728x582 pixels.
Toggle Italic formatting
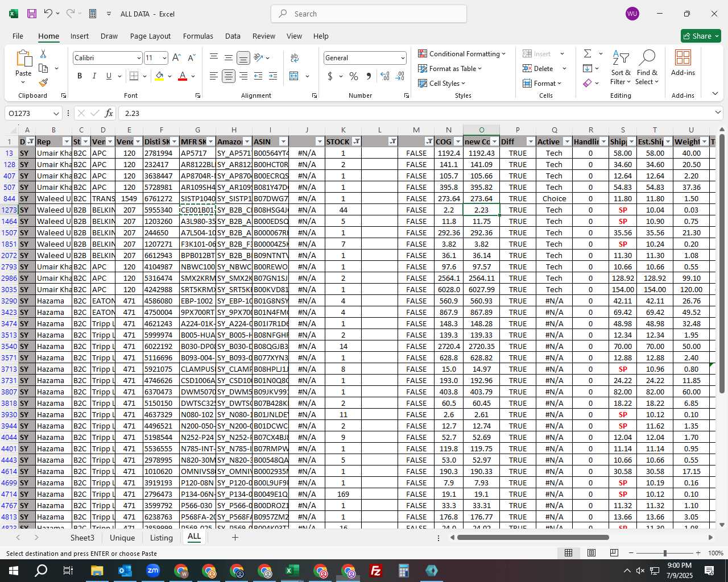click(x=94, y=76)
